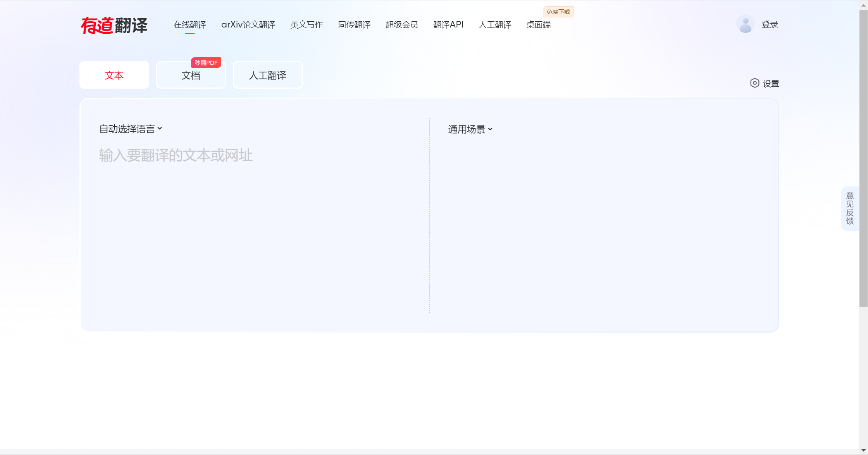Viewport: 868px width, 455px height.
Task: Go to 英文写作 in top menu
Action: (307, 25)
